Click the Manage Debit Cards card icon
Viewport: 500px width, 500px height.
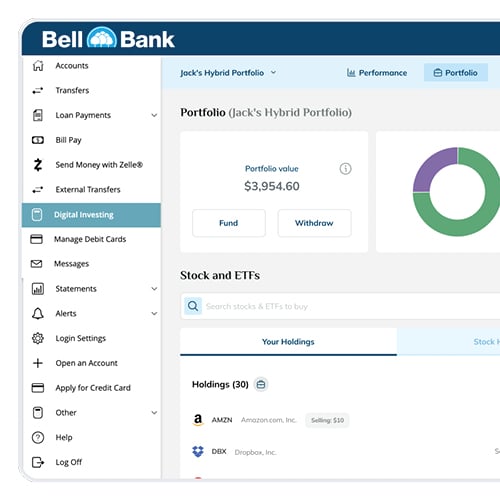(x=36, y=239)
